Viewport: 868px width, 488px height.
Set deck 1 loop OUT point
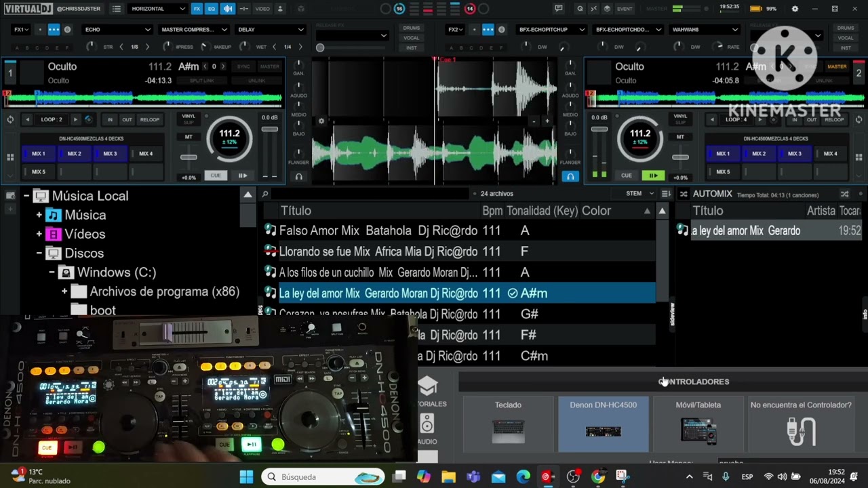coord(127,119)
